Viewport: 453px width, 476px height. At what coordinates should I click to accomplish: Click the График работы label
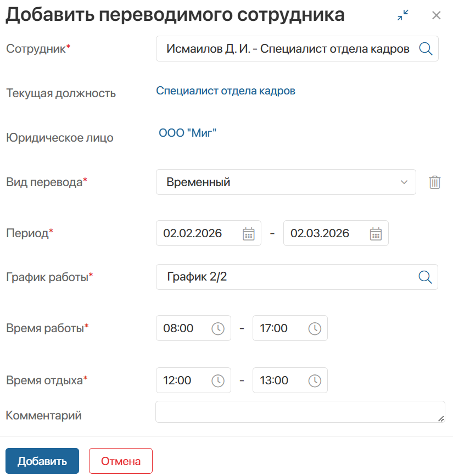49,277
